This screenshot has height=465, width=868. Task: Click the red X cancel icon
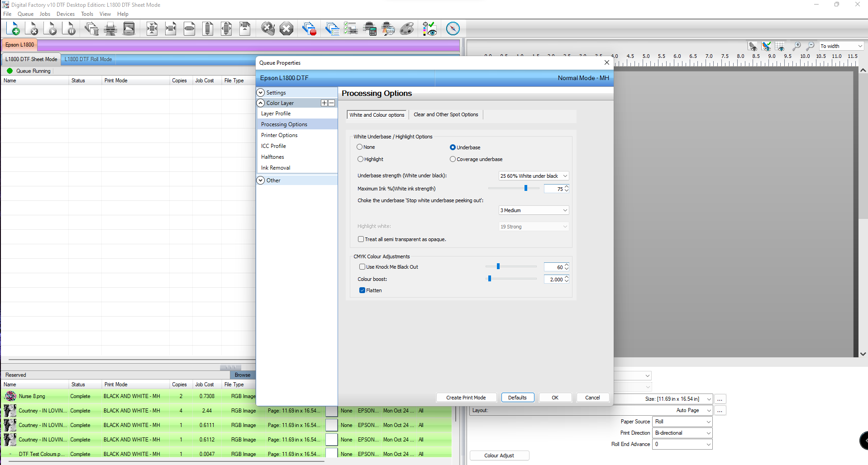pos(286,29)
